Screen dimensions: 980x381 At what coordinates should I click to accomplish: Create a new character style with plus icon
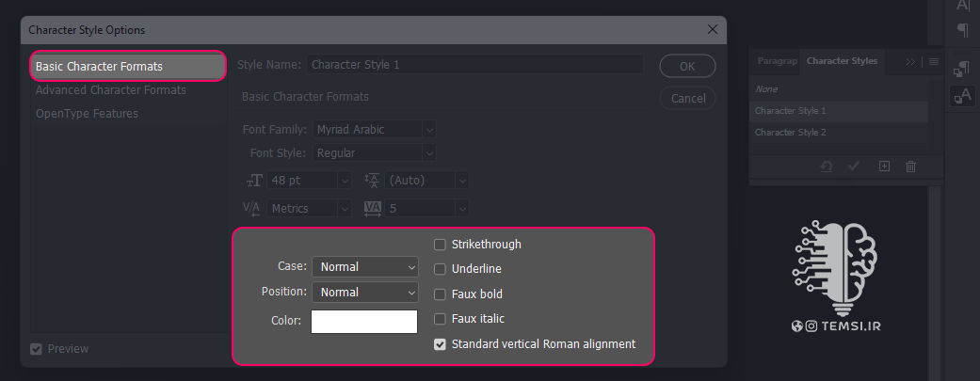(884, 167)
